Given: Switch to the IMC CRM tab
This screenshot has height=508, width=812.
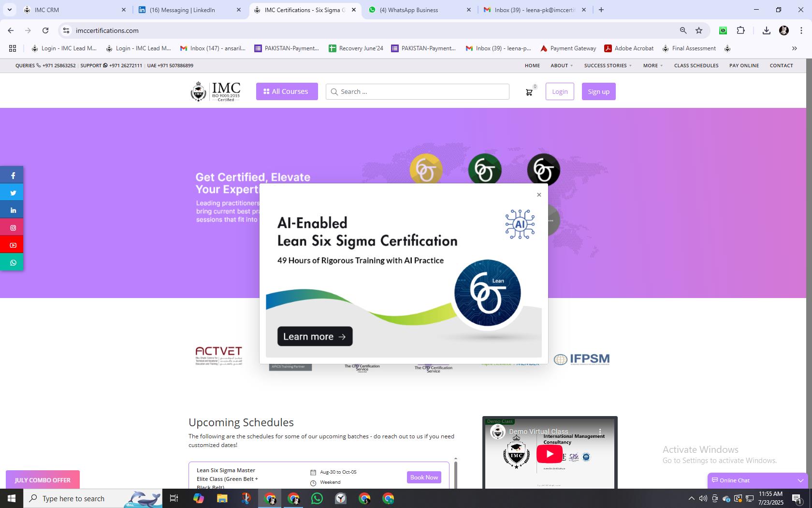Looking at the screenshot, I should point(75,10).
